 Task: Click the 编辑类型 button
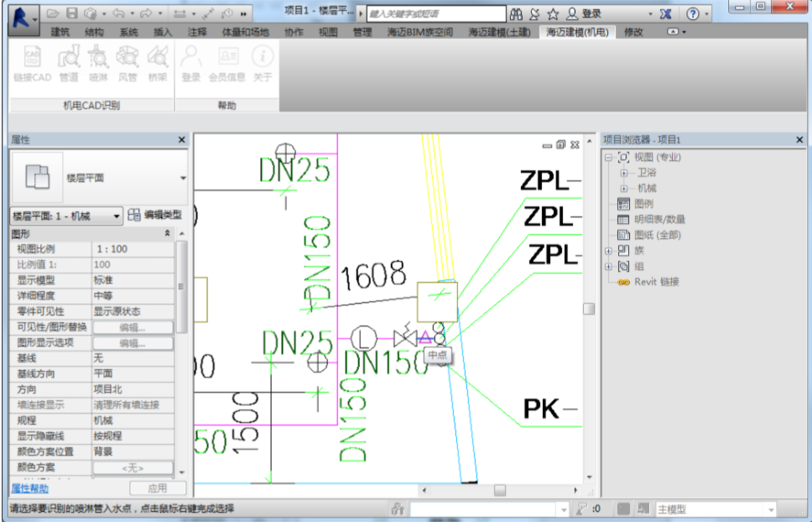tap(154, 216)
